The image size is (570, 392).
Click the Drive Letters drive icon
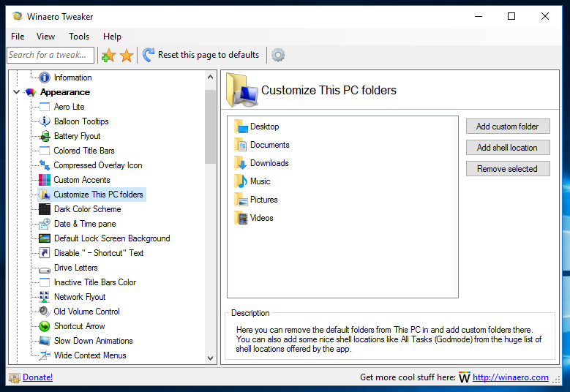pos(45,270)
